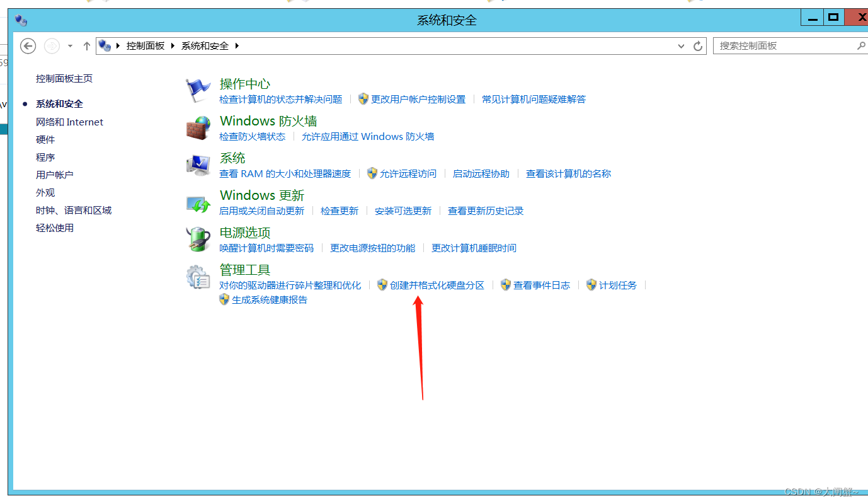Viewport: 868px width, 503px height.
Task: Click shield icon beside 更改用户帐户控制设置
Action: [363, 99]
